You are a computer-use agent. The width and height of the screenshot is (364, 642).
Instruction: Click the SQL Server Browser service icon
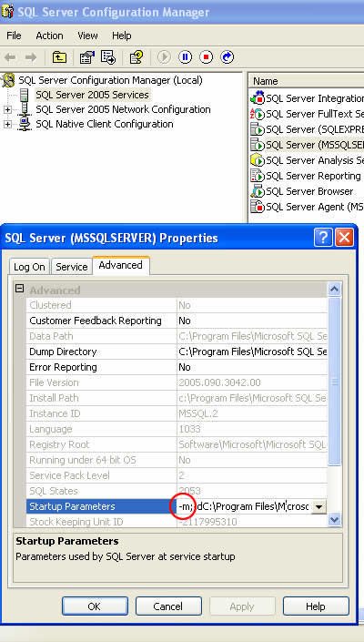[x=258, y=191]
